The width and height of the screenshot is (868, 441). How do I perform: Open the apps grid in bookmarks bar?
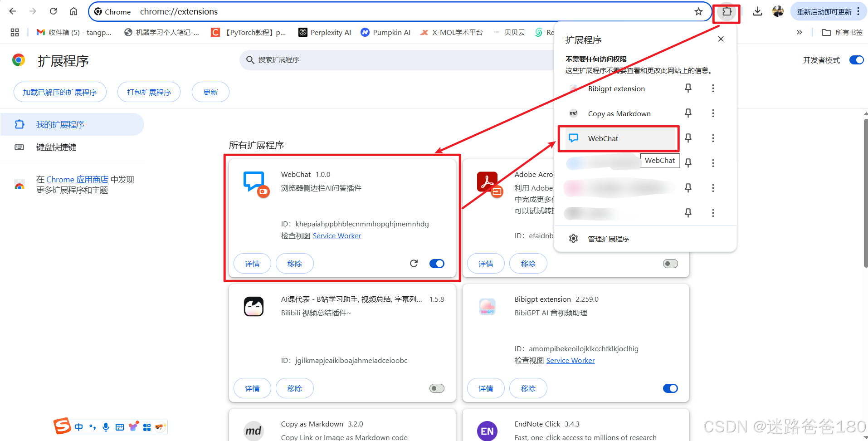point(15,32)
